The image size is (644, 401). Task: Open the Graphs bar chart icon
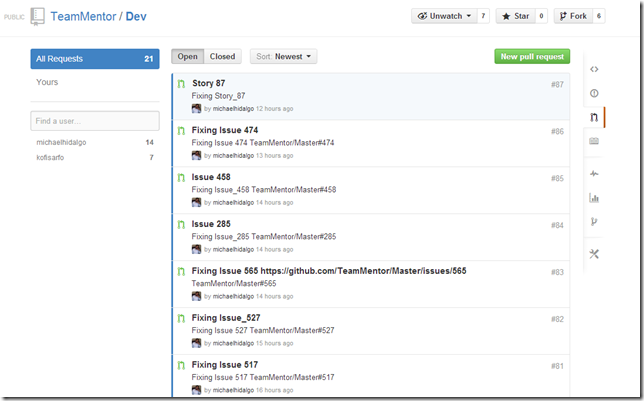coord(594,198)
